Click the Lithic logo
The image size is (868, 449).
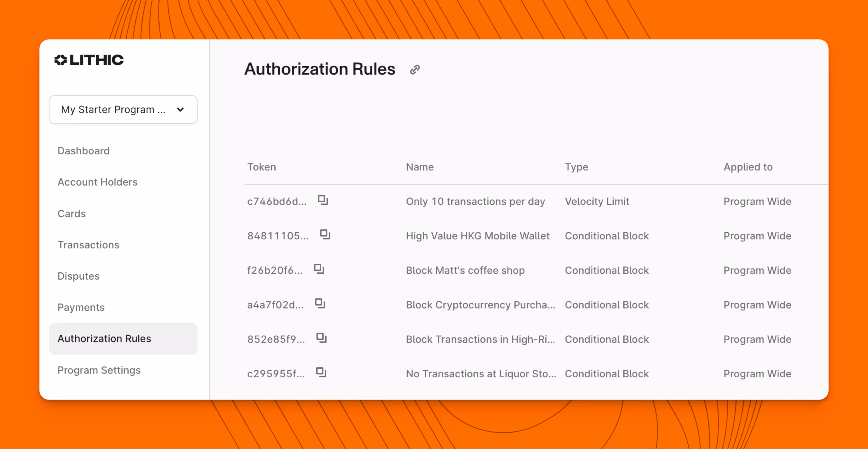[x=89, y=60]
